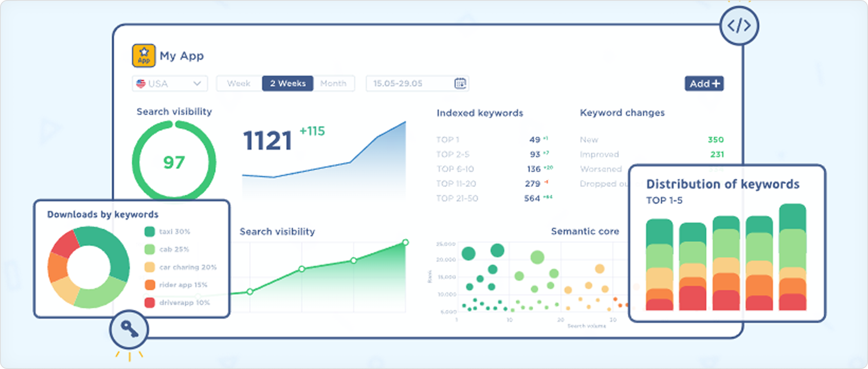868x369 pixels.
Task: Click the My App star icon
Action: (143, 56)
